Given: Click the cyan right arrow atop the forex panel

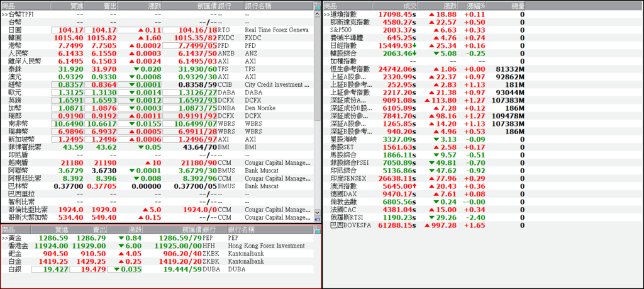Looking at the screenshot, I should tap(318, 8).
